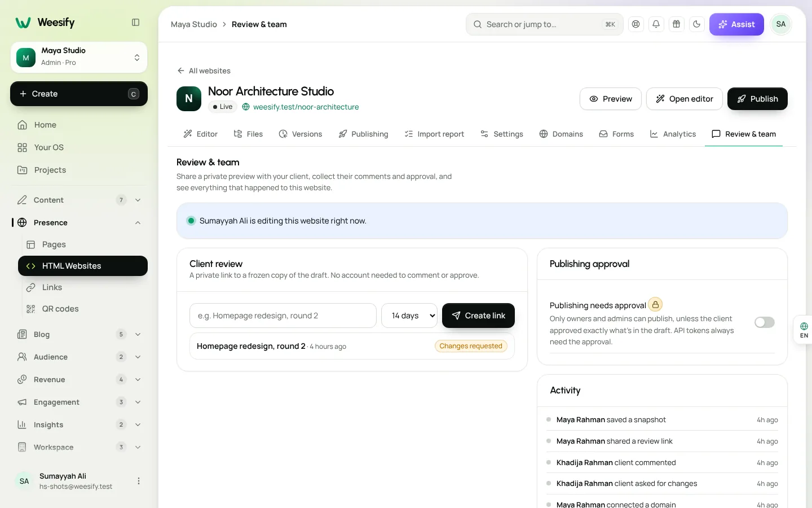Click the SA user avatar in top bar
Viewport: 812px width, 508px height.
[781, 24]
